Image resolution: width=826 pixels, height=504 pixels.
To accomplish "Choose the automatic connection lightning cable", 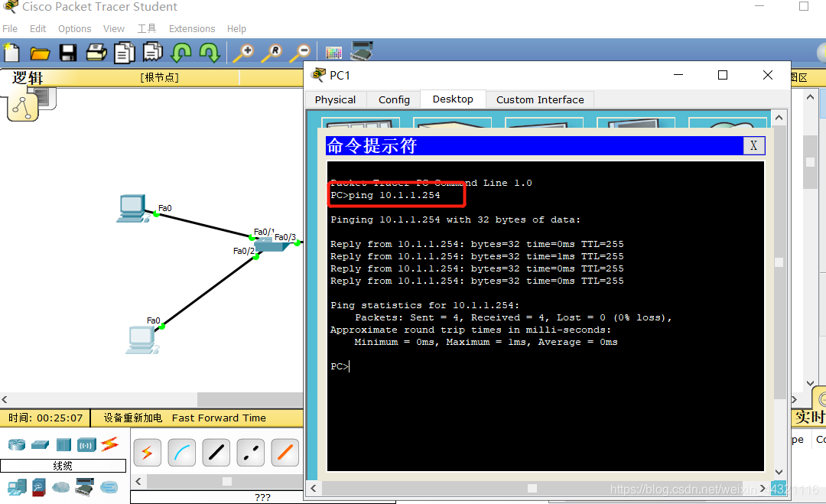I will 147,453.
